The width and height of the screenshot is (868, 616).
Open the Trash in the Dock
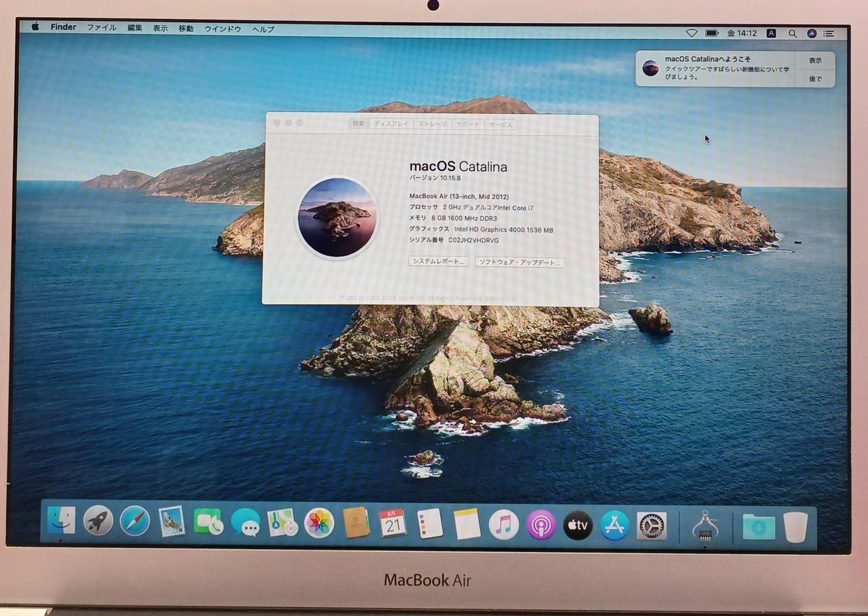(x=796, y=527)
